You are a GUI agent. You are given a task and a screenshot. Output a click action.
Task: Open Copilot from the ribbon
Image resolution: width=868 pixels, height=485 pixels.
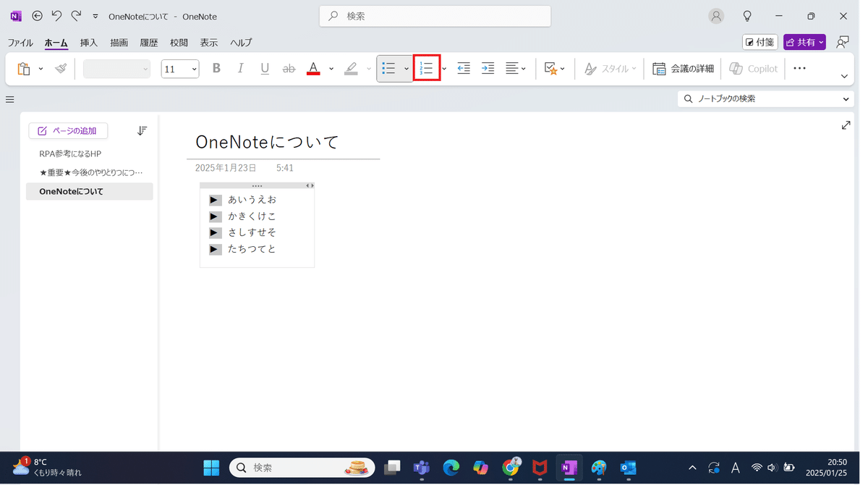[754, 68]
